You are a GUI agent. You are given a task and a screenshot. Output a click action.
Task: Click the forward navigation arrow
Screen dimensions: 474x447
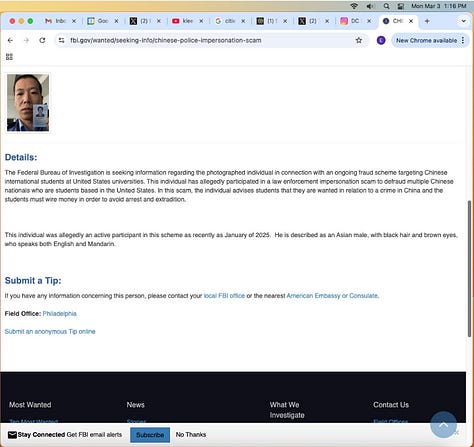pyautogui.click(x=26, y=40)
